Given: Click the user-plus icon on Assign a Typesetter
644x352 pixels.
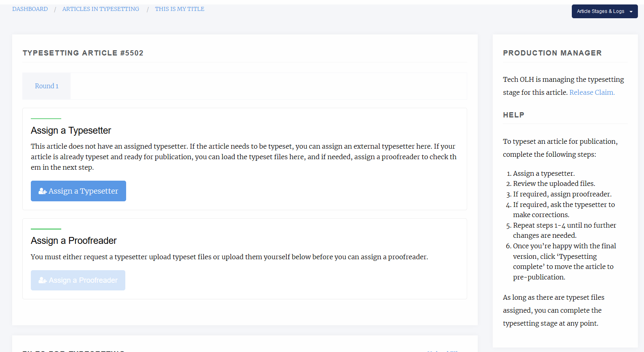Looking at the screenshot, I should pyautogui.click(x=43, y=191).
